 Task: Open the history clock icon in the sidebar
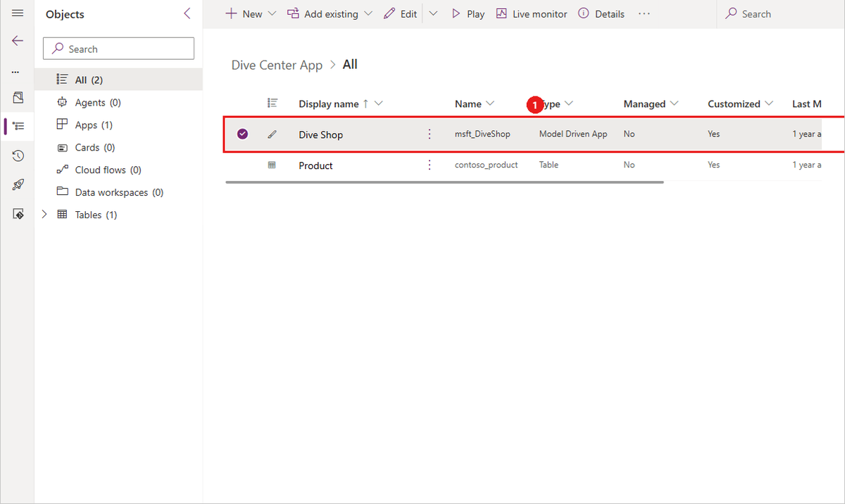coord(17,156)
